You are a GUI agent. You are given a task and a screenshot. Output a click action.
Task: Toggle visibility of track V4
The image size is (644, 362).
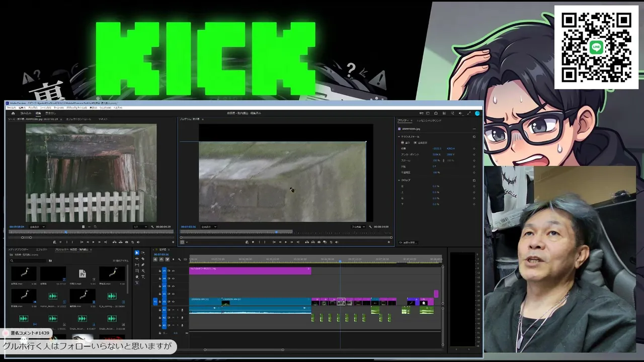tap(173, 279)
